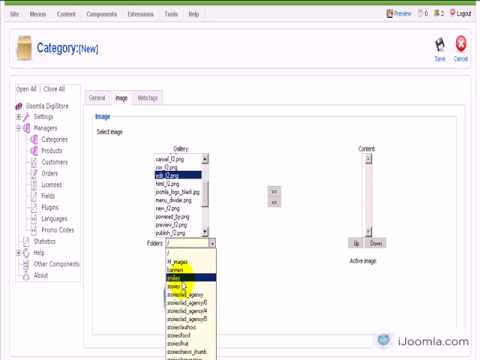Choose the stories folder option

coord(191,286)
